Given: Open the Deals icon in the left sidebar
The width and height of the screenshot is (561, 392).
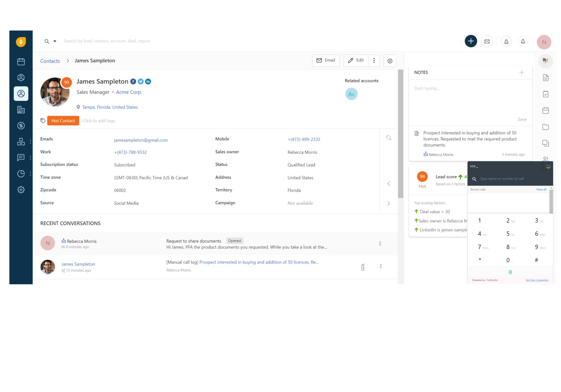Looking at the screenshot, I should (21, 126).
